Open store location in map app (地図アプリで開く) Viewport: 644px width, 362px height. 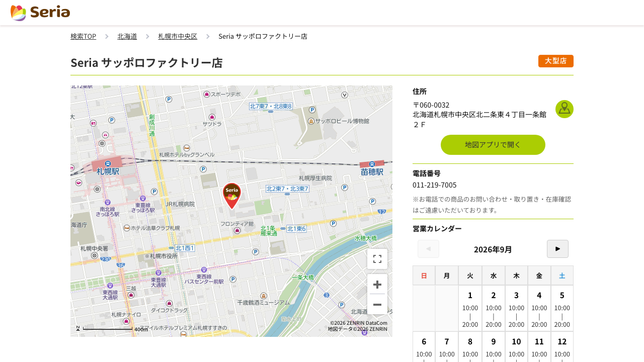click(x=493, y=145)
